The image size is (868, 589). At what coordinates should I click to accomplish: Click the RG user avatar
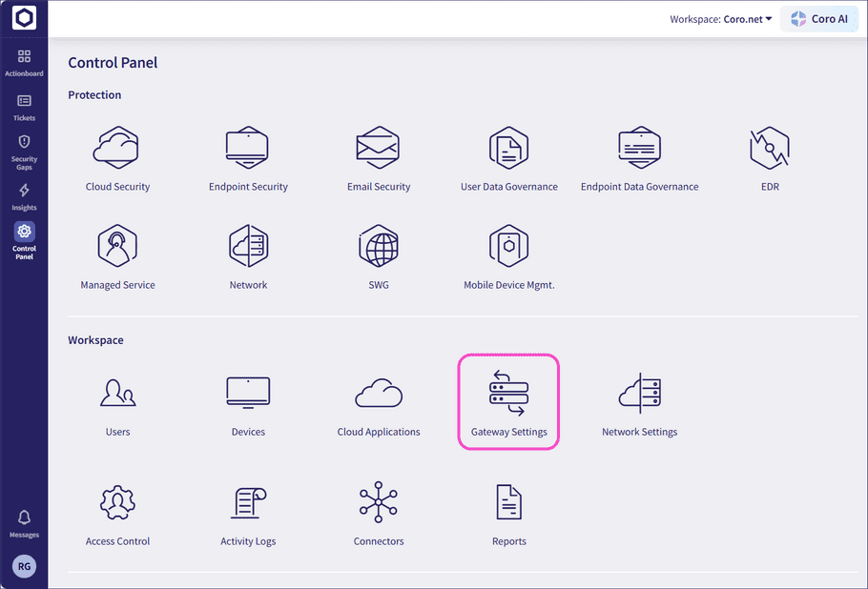tap(24, 566)
